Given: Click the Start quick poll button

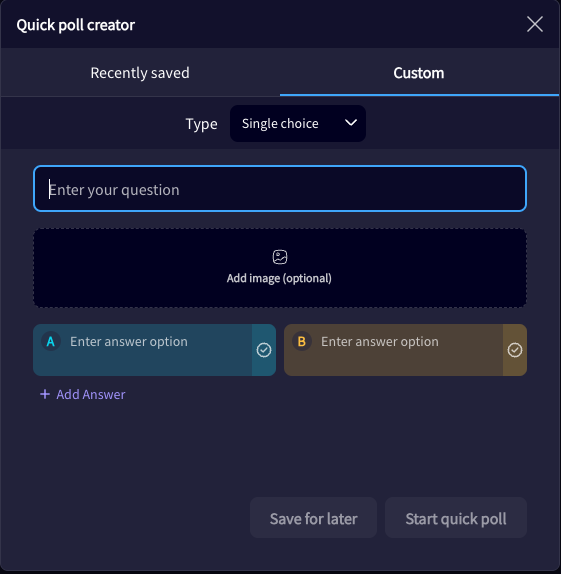Looking at the screenshot, I should tap(456, 518).
